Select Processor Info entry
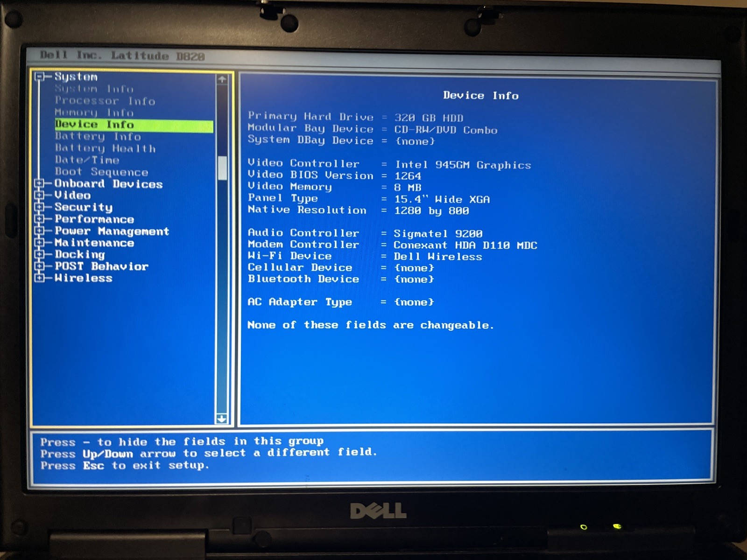Viewport: 747px width, 560px height. (105, 101)
